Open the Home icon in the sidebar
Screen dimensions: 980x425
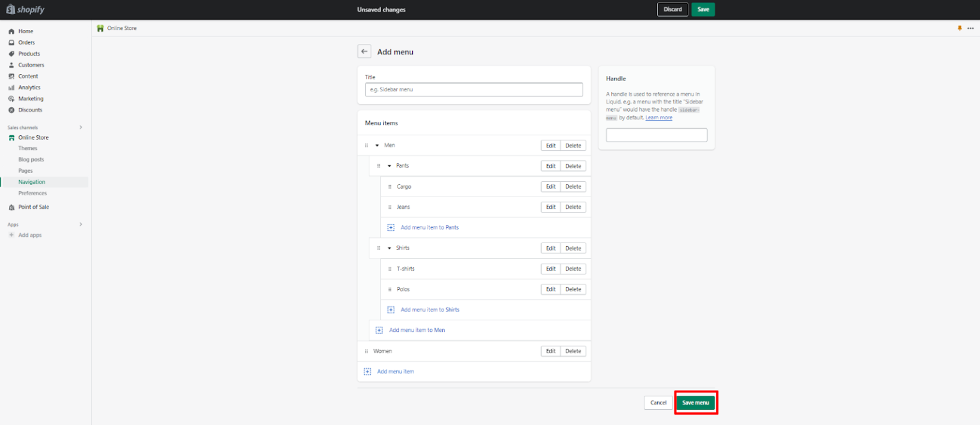coord(11,31)
